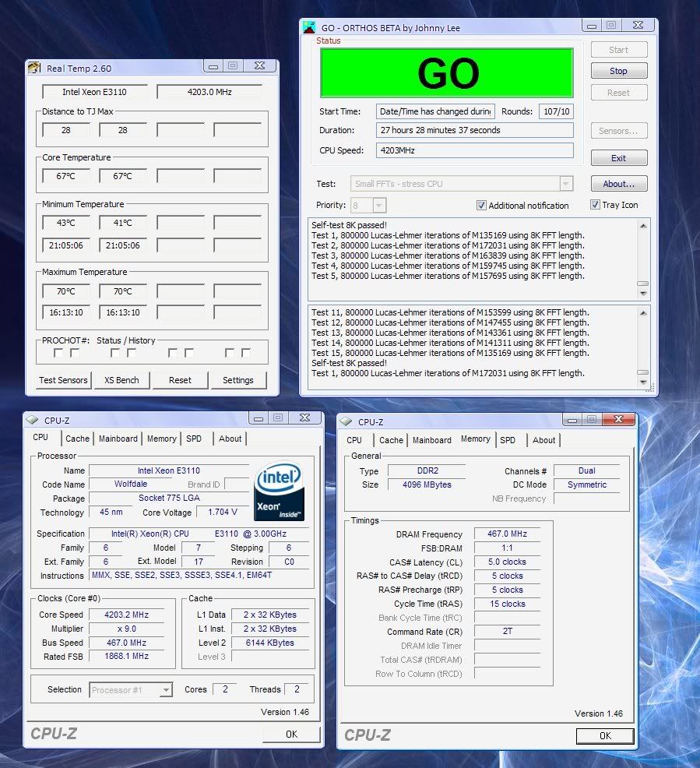Viewport: 700px width, 768px height.
Task: Open the Priority dropdown in ORTHOS
Action: (379, 205)
